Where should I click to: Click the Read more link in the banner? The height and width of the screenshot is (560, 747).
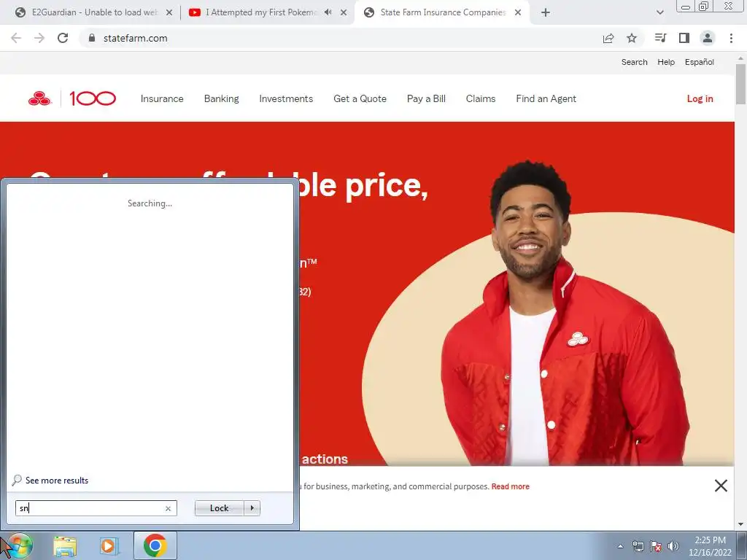pos(510,486)
